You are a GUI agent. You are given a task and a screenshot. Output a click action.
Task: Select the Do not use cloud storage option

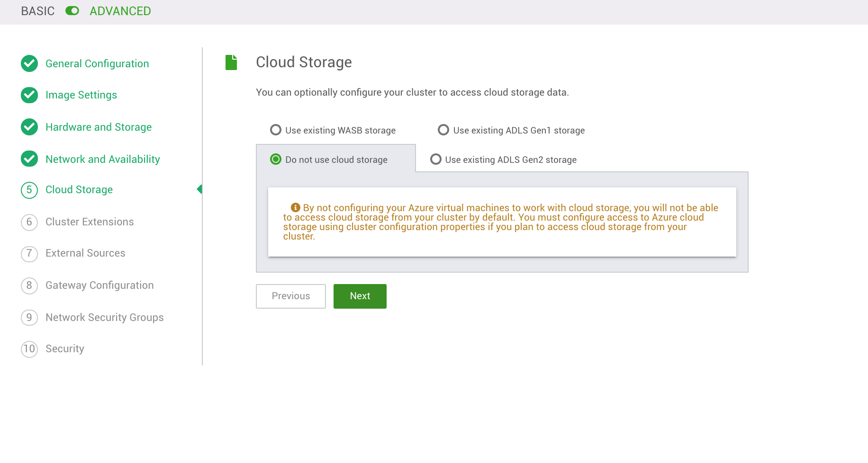click(x=275, y=160)
